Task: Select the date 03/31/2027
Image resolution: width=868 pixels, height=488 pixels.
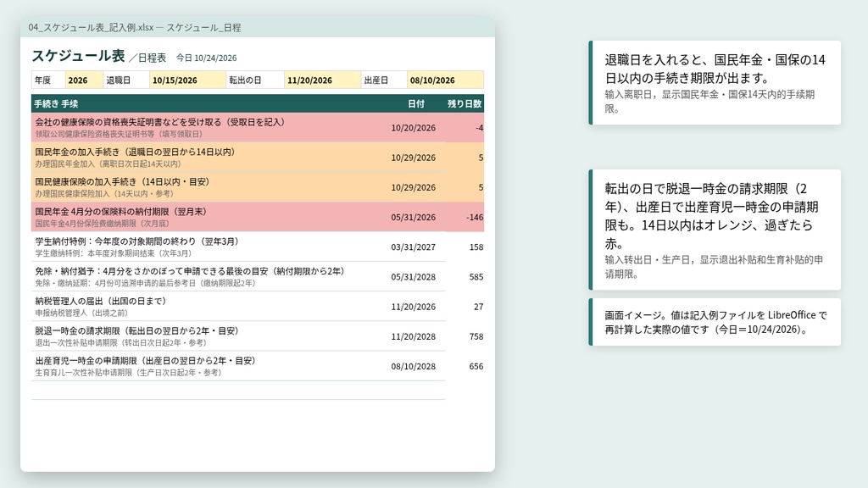Action: tap(413, 247)
